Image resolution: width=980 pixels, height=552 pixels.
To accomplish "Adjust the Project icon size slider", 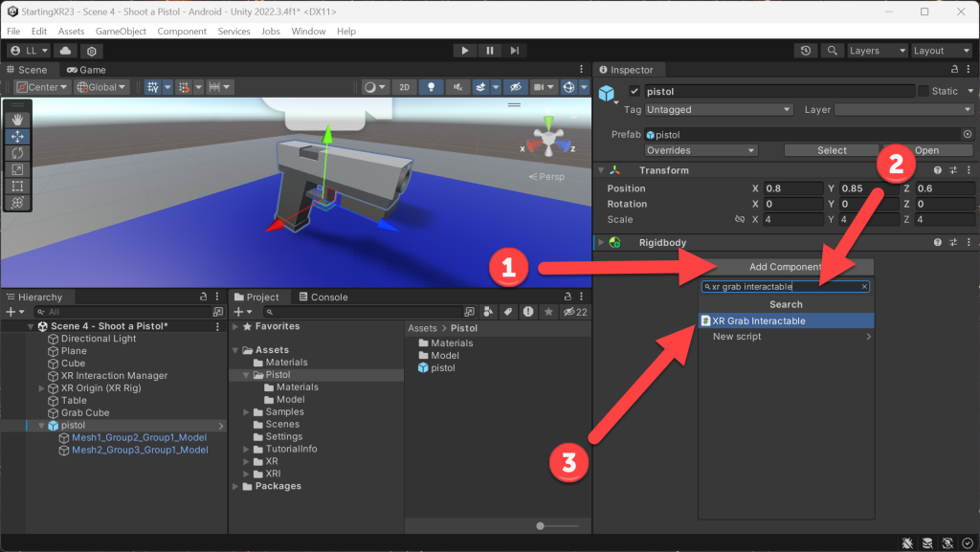I will click(541, 526).
